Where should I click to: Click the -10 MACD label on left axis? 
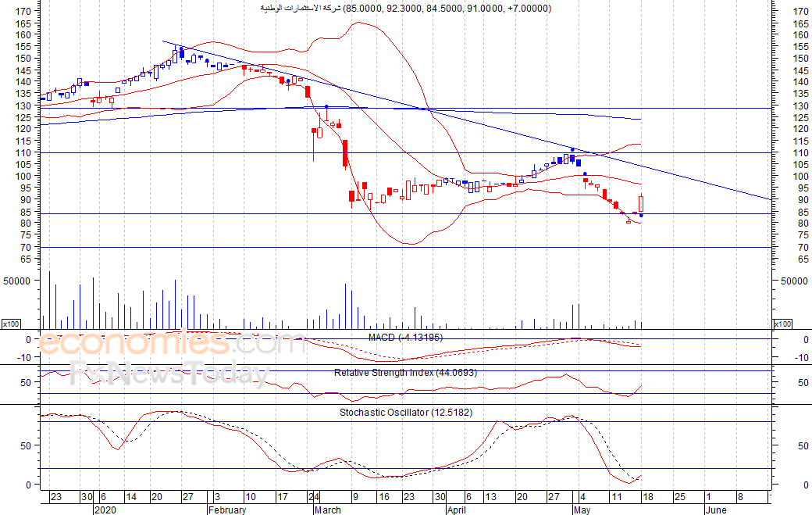24,357
